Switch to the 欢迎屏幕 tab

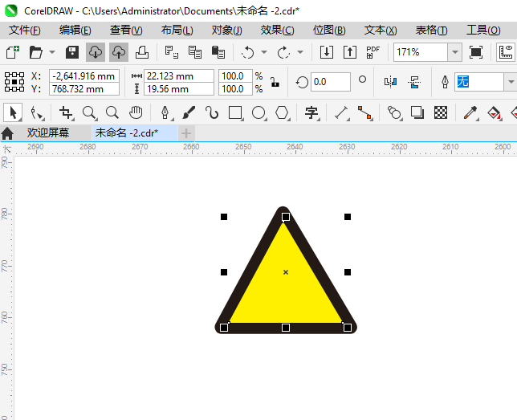tap(48, 133)
